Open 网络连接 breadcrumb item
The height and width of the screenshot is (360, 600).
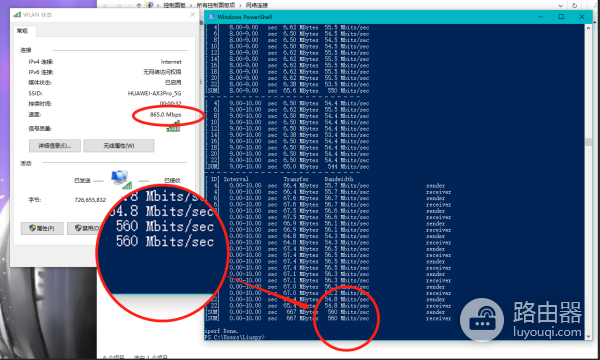256,5
